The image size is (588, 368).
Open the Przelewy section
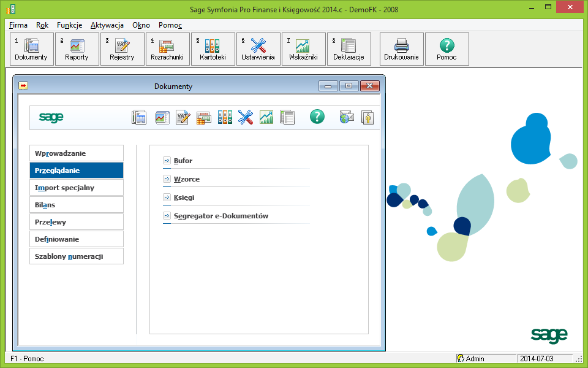click(x=77, y=222)
